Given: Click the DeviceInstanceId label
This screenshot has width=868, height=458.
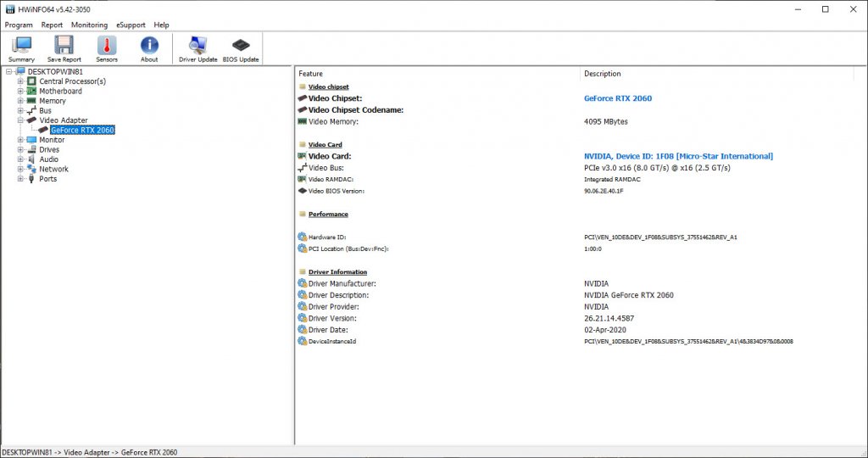Looking at the screenshot, I should click(x=332, y=342).
